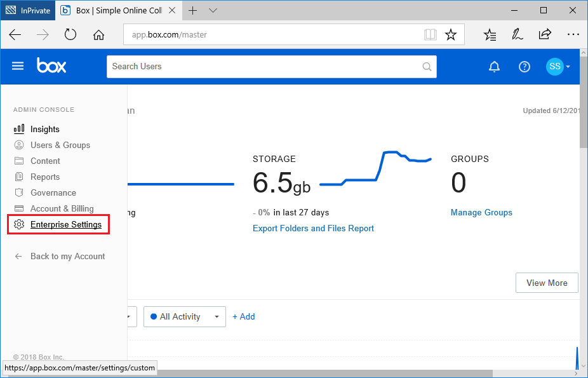Click the Users & Groups person icon
The image size is (588, 378).
pos(19,145)
